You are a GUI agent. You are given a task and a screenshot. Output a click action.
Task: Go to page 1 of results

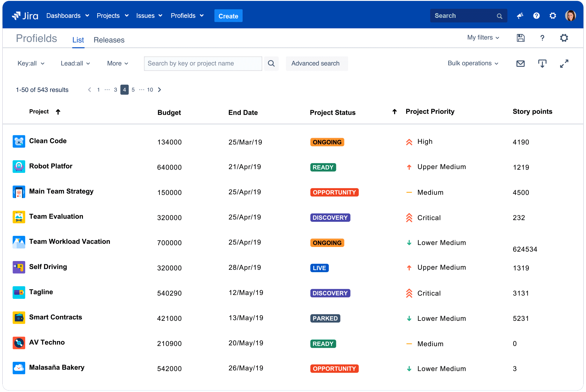[x=98, y=90]
